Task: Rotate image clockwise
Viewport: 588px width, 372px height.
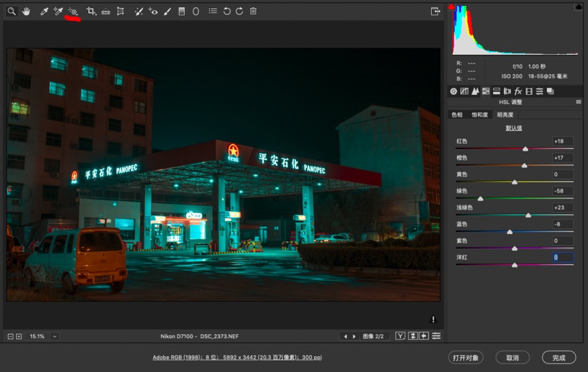Action: point(239,11)
